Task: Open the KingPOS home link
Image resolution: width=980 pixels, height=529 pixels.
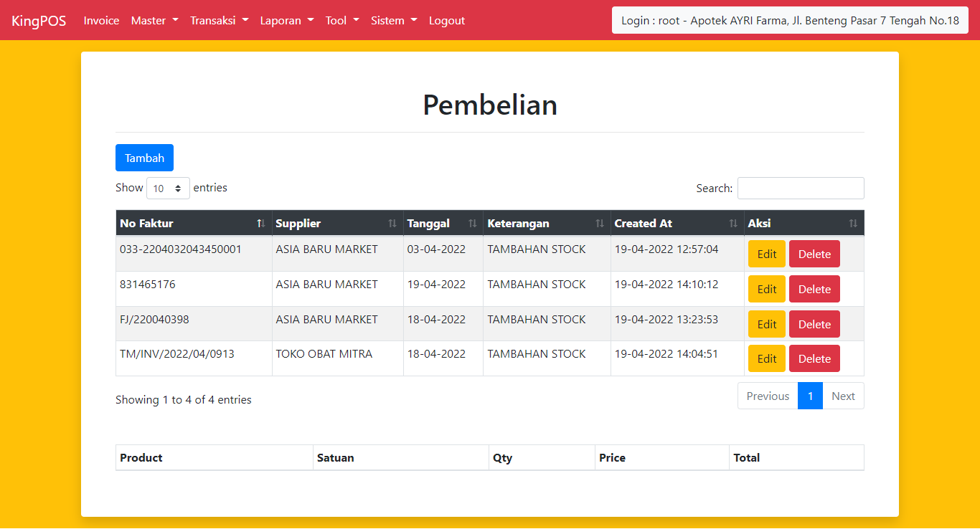Action: click(x=39, y=20)
